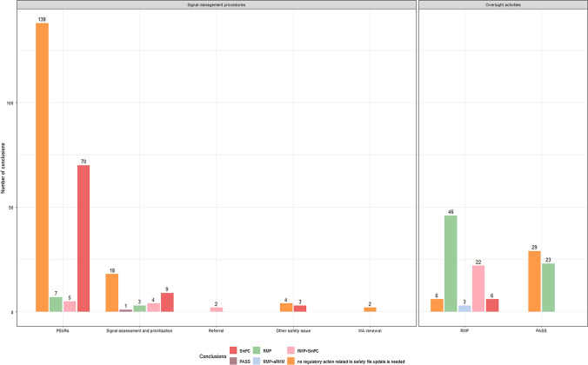Click the orange Signal assessment bar labeled 18
588x365 pixels.
112,293
